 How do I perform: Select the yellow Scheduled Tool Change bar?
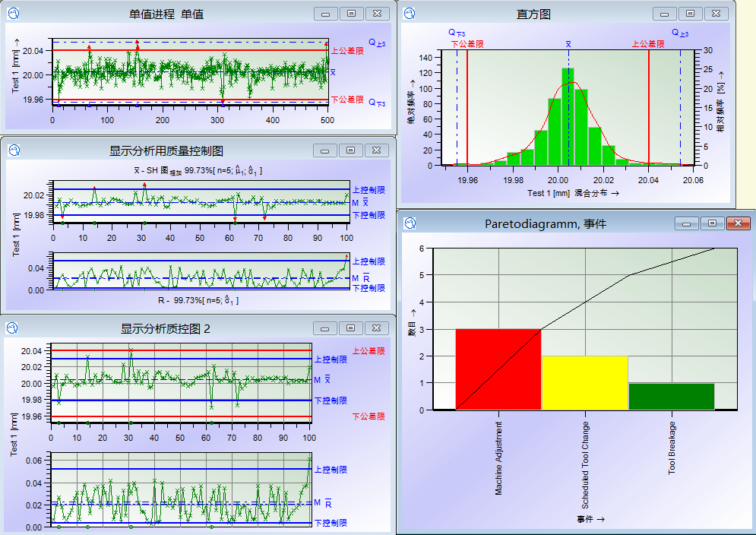[584, 382]
